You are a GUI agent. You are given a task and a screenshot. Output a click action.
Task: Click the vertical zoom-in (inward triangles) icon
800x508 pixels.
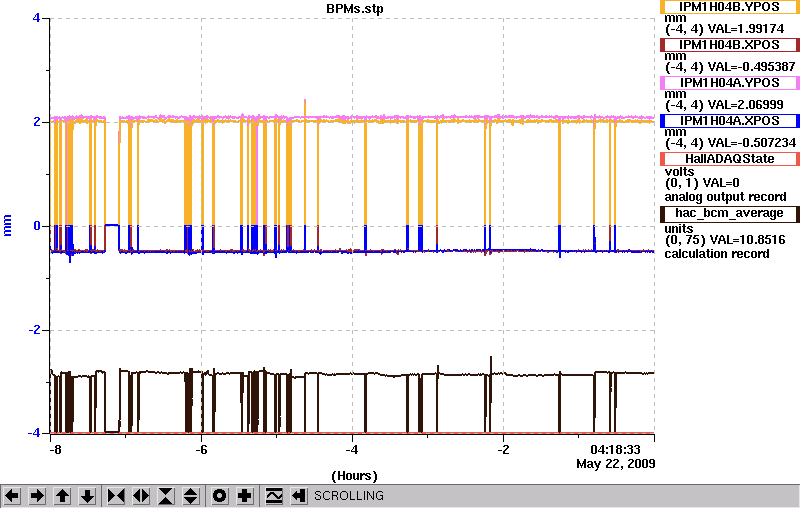(166, 496)
